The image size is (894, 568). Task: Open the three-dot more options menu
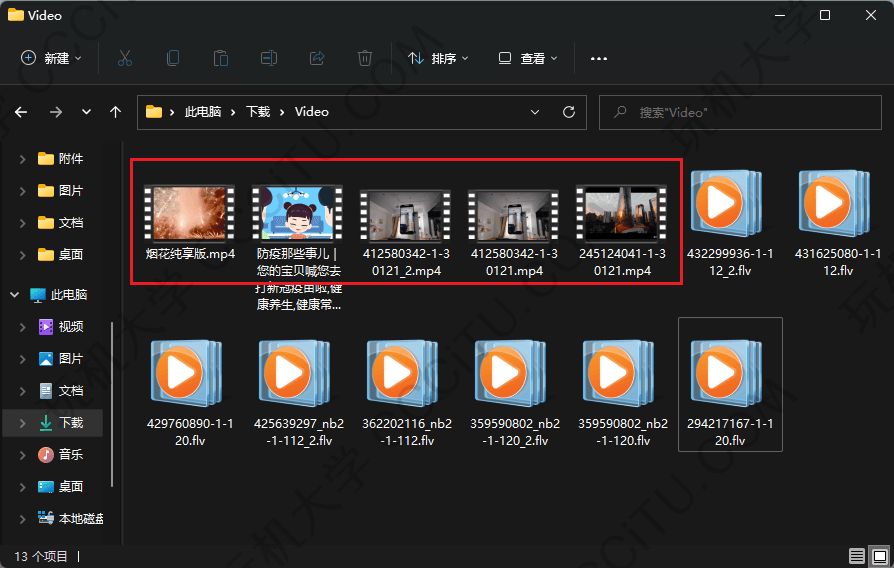coord(599,58)
